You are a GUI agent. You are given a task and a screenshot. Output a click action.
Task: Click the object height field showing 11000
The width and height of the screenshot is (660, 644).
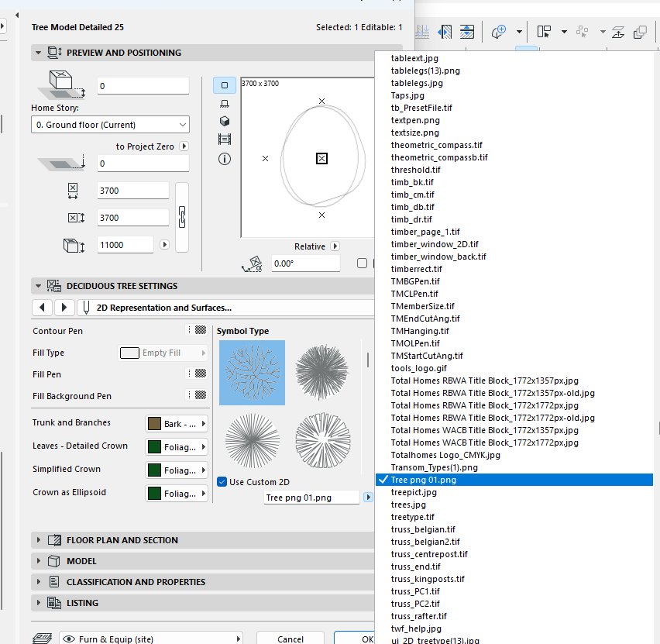pos(125,245)
